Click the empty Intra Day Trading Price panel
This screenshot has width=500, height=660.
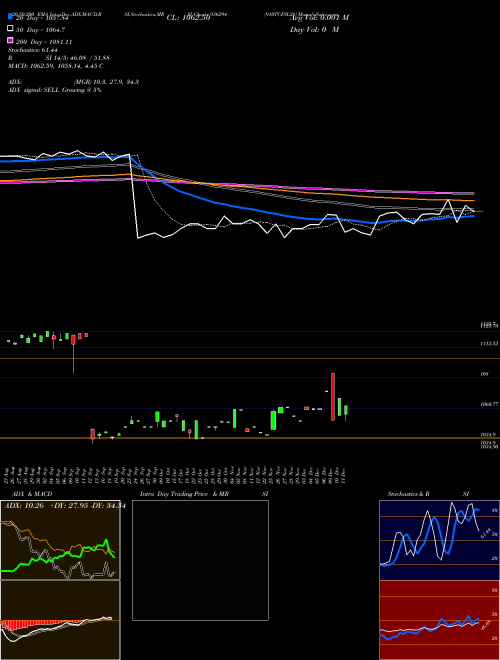pos(200,560)
